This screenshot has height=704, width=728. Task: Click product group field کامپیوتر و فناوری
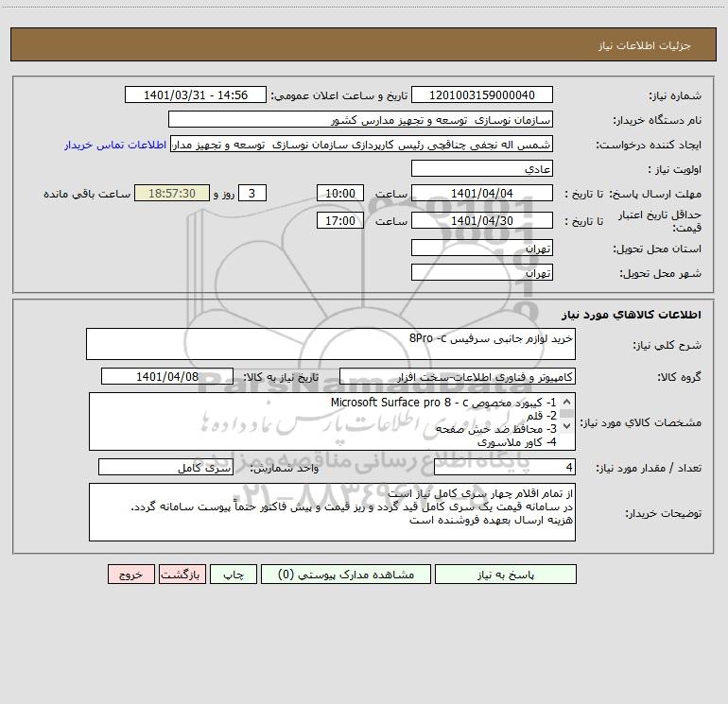[x=458, y=376]
